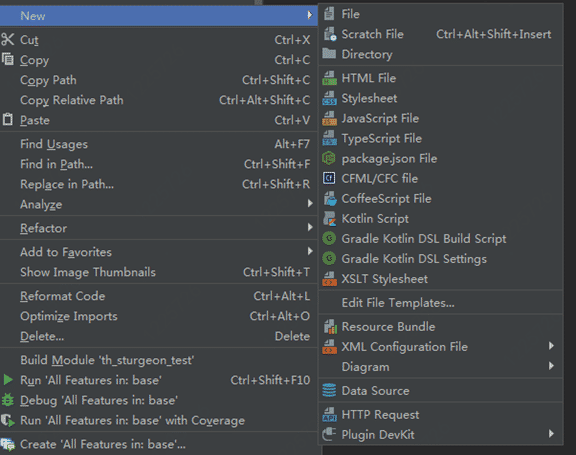Create a new Scratch File
The width and height of the screenshot is (576, 455).
point(440,34)
